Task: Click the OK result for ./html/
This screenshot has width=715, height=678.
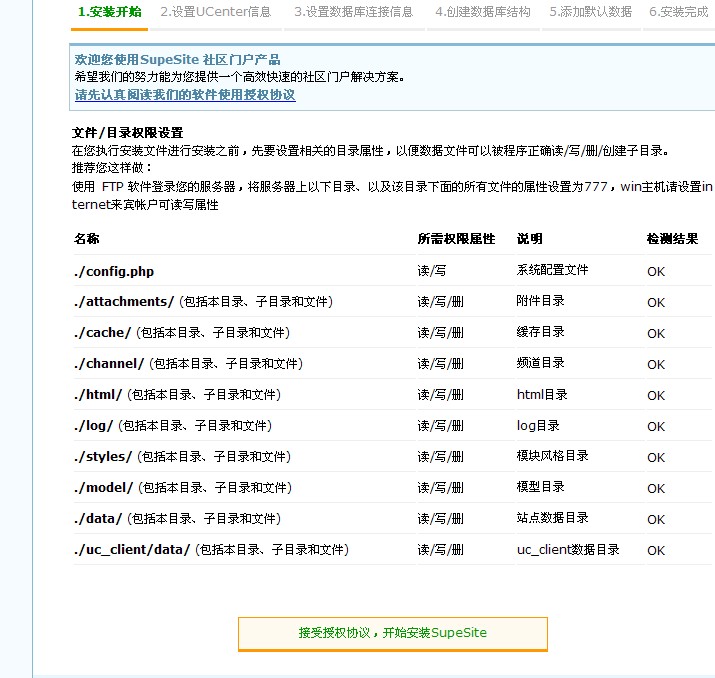Action: 656,396
